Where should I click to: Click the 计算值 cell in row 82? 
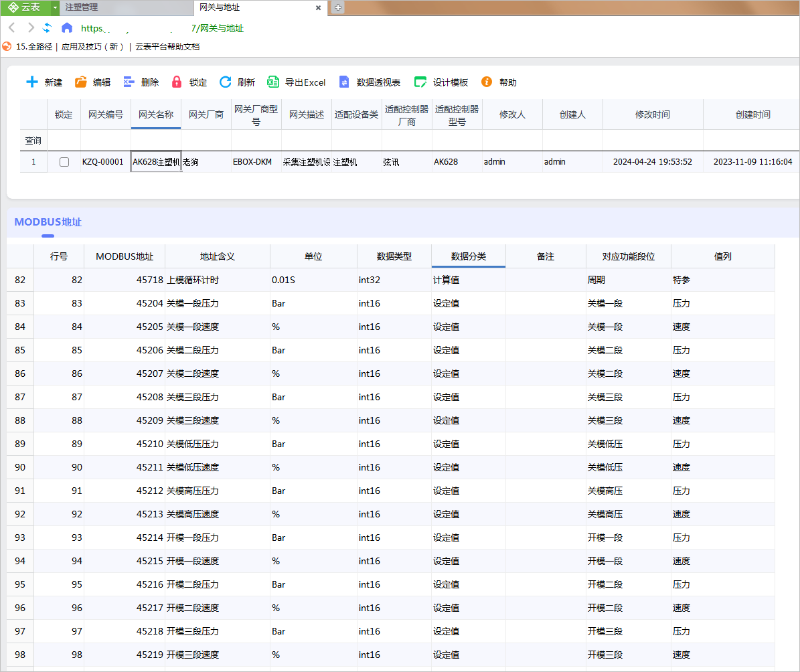tap(469, 280)
